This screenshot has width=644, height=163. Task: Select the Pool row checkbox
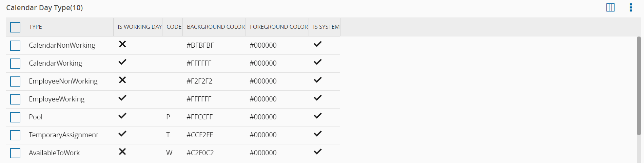tap(15, 117)
